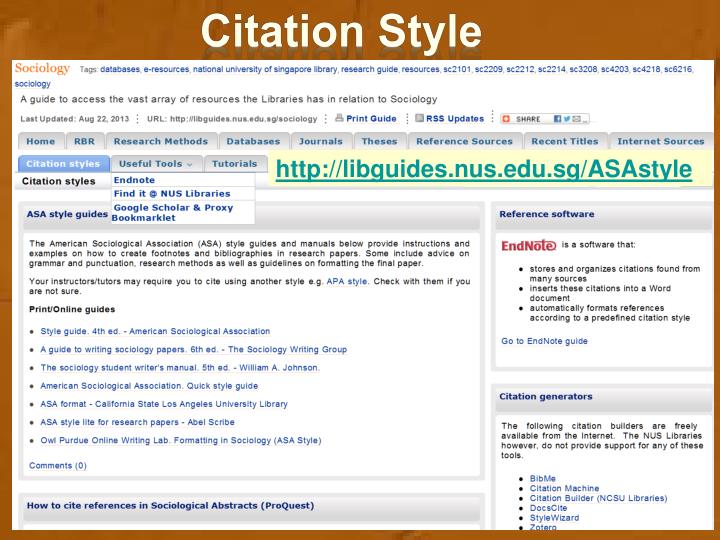Click the sc2212 tag
The width and height of the screenshot is (720, 540).
click(520, 69)
